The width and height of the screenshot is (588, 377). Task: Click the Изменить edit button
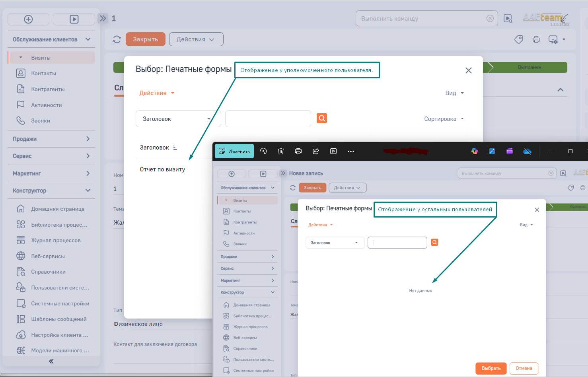coord(234,151)
